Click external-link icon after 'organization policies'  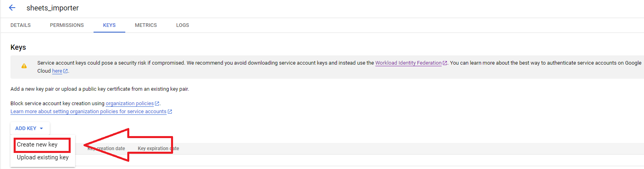[157, 104]
